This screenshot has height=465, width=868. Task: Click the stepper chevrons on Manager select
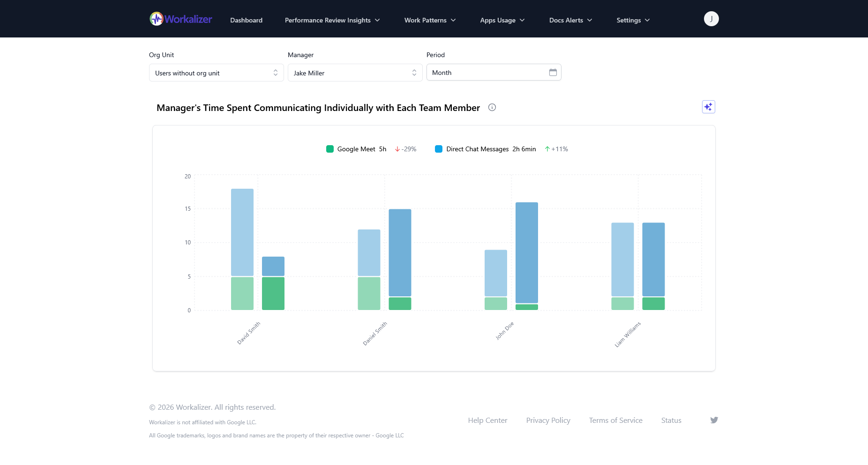[x=414, y=72]
